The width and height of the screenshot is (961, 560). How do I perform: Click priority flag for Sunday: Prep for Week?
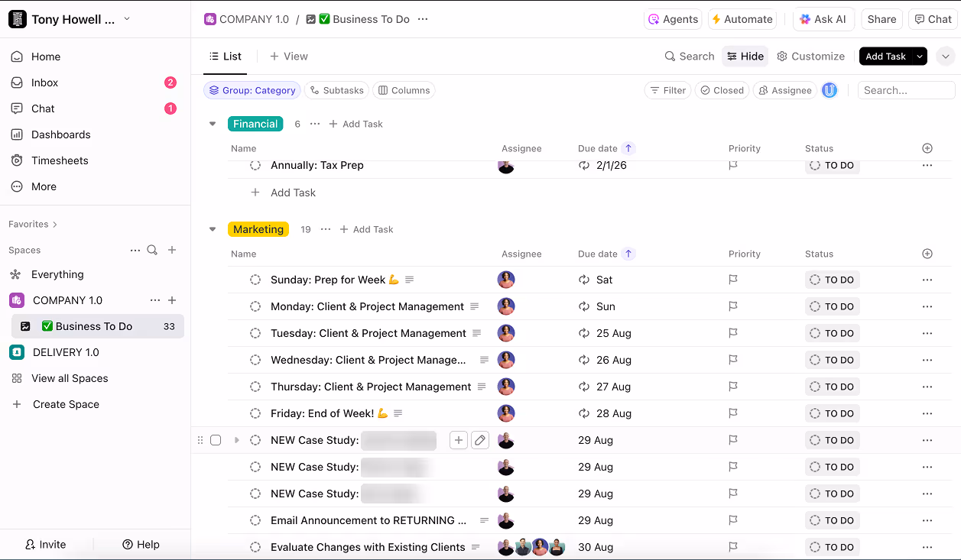click(x=733, y=280)
